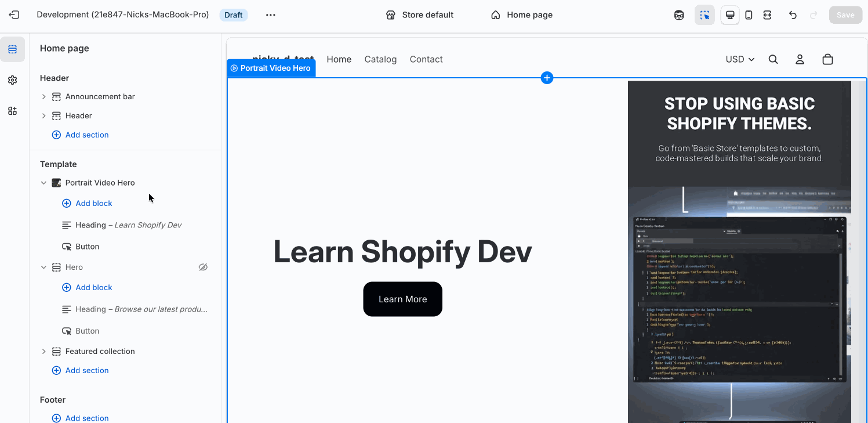Screen dimensions: 868x423
Task: Click the Footer group label
Action: tap(53, 400)
